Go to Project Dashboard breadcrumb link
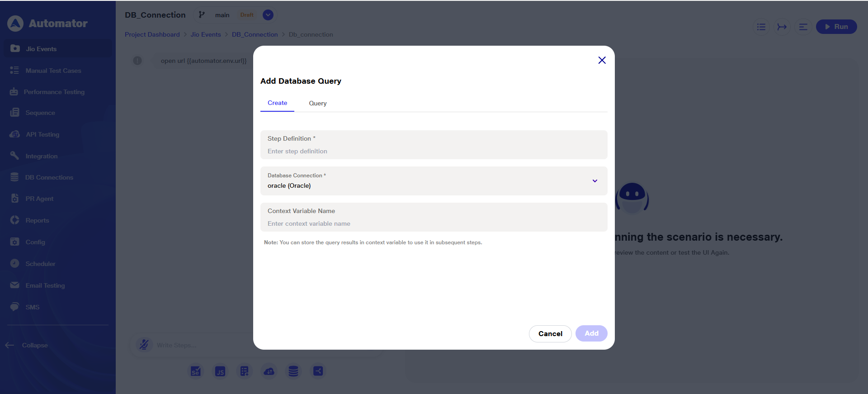Screen dimensions: 868x394 coord(152,34)
